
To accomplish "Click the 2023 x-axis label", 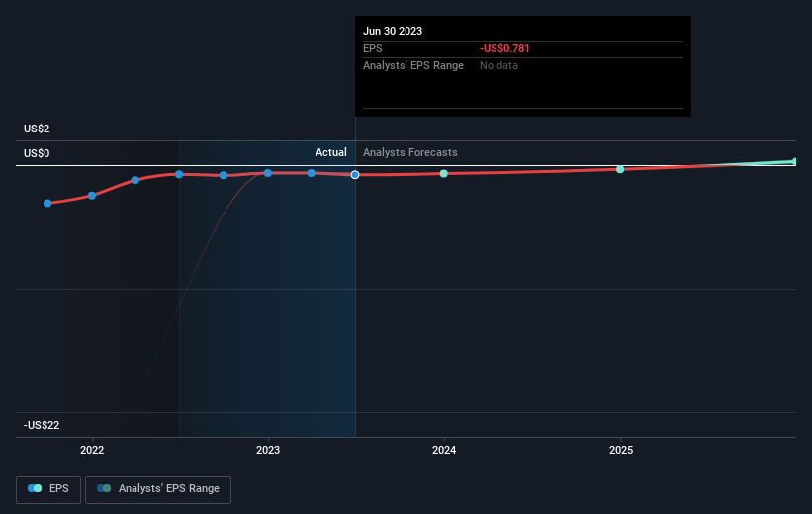I will [268, 450].
